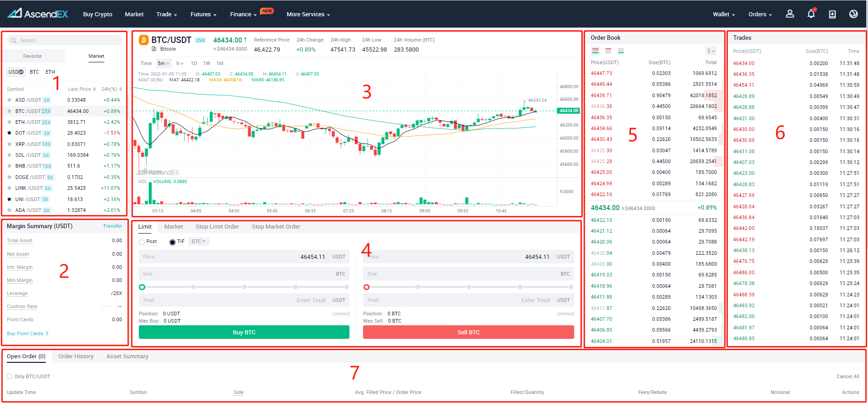This screenshot has width=868, height=403.
Task: Switch to Stop Market Order tab
Action: coord(276,227)
